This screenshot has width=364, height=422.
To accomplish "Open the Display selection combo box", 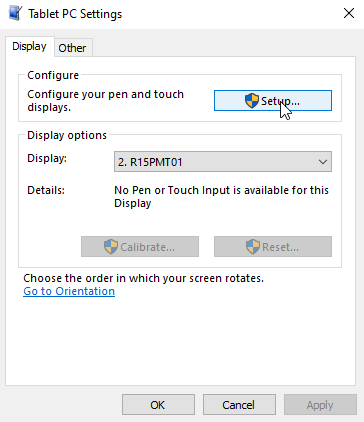I will [x=223, y=162].
